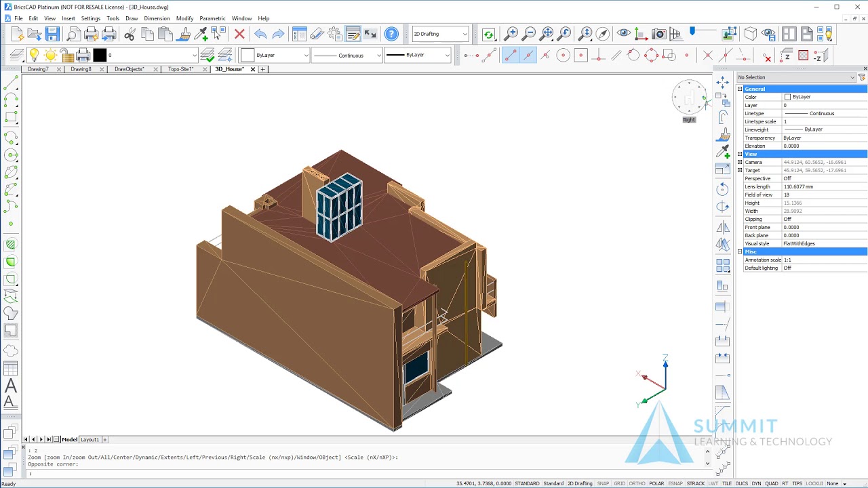Collapse the View properties section
The height and width of the screenshot is (488, 868).
[x=740, y=154]
